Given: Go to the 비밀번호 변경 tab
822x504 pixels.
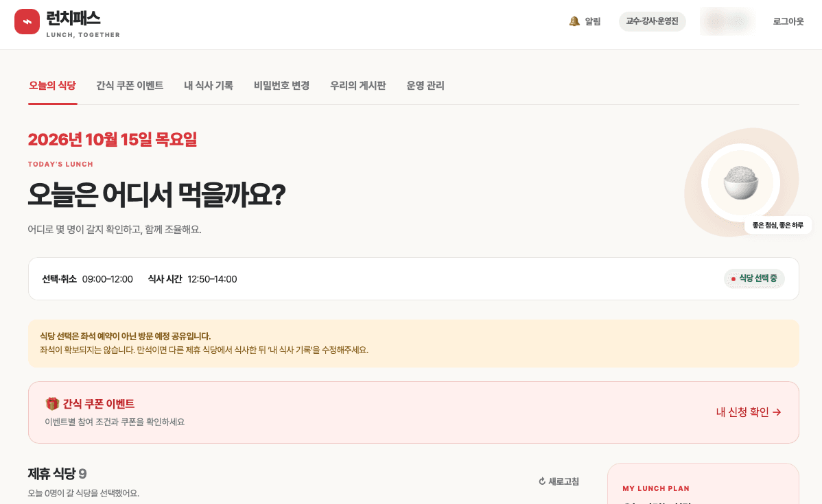Looking at the screenshot, I should [281, 86].
